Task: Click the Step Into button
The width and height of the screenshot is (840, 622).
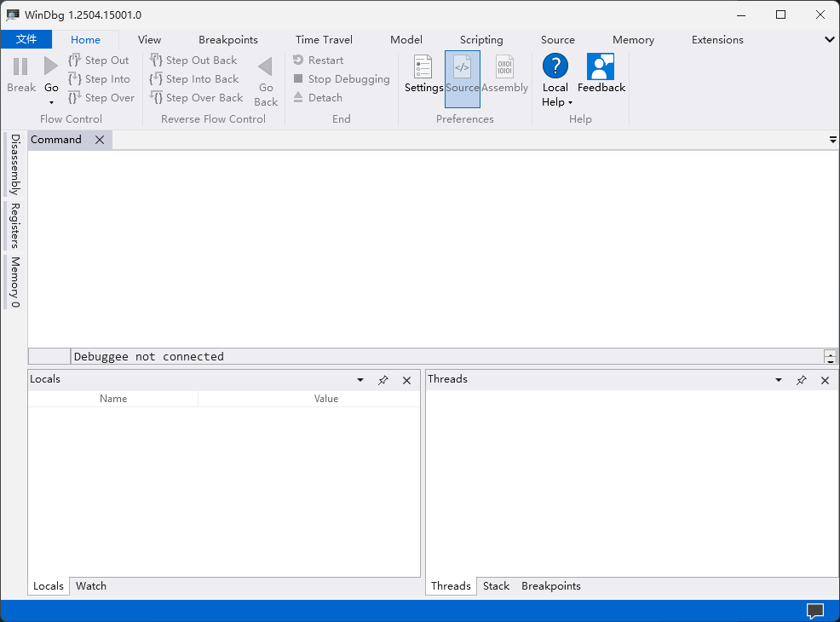Action: (99, 78)
